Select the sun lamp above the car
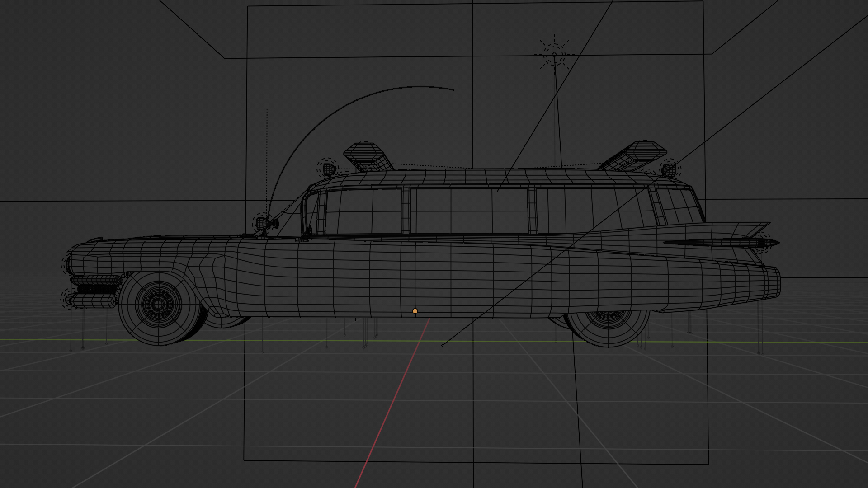The image size is (868, 488). (x=554, y=54)
